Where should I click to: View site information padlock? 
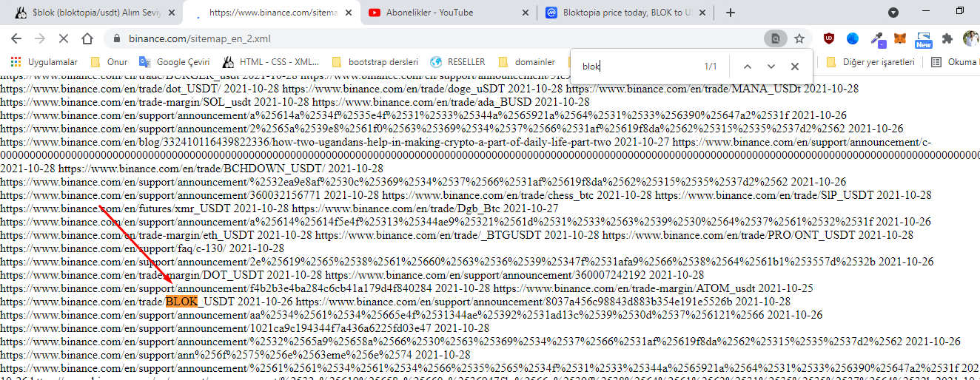pos(117,38)
